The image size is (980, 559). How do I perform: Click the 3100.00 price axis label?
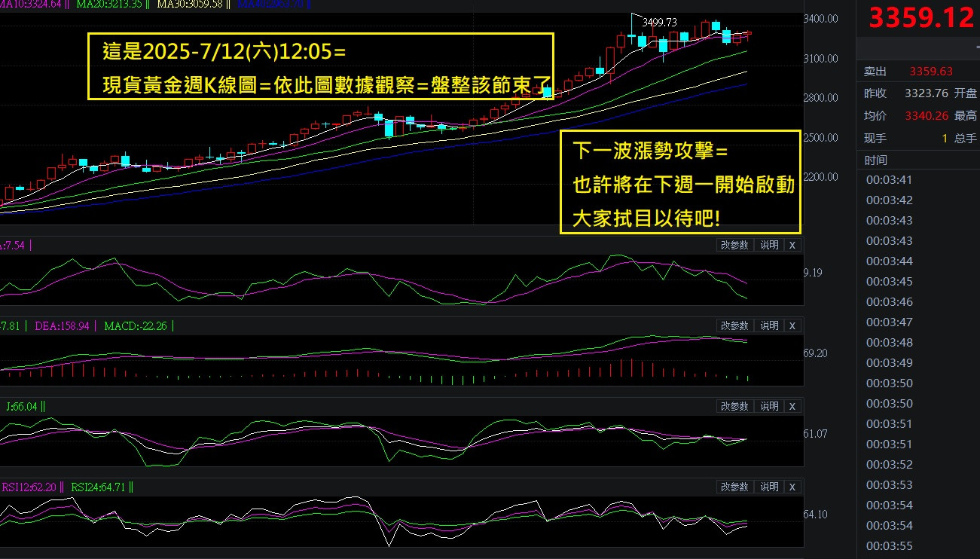pos(823,58)
